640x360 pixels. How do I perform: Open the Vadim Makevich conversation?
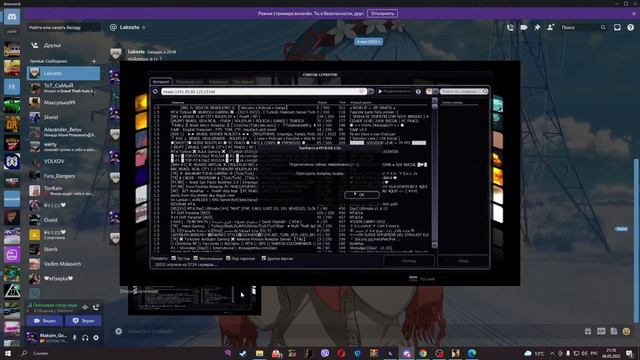(64, 264)
